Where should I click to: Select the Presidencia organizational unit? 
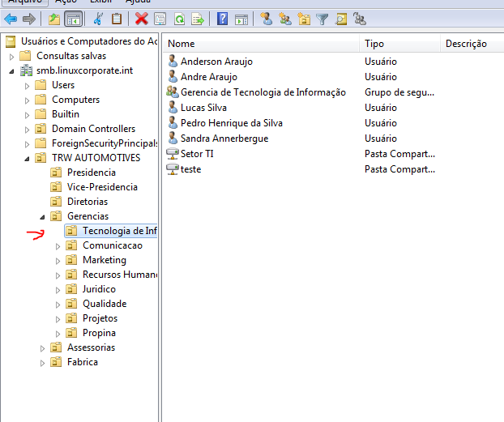pyautogui.click(x=92, y=173)
